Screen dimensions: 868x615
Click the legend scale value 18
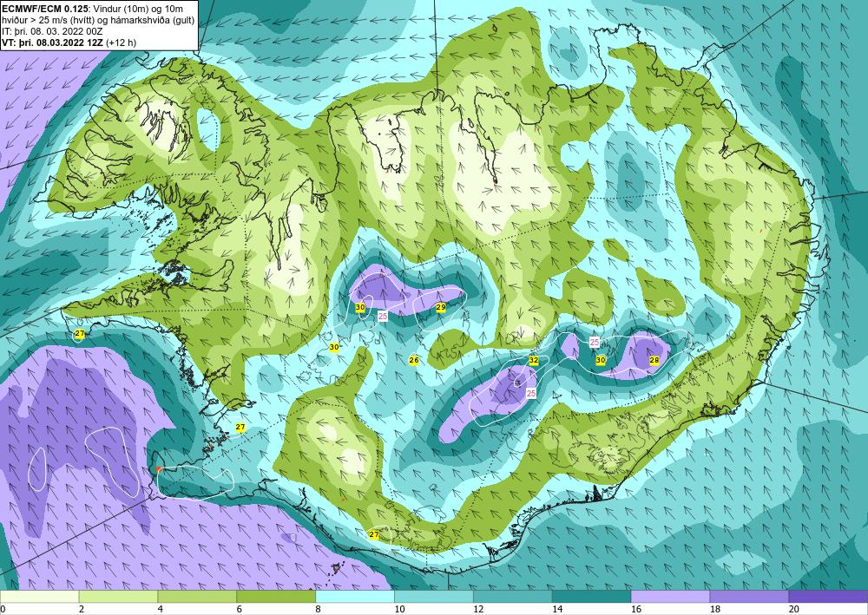coord(715,610)
